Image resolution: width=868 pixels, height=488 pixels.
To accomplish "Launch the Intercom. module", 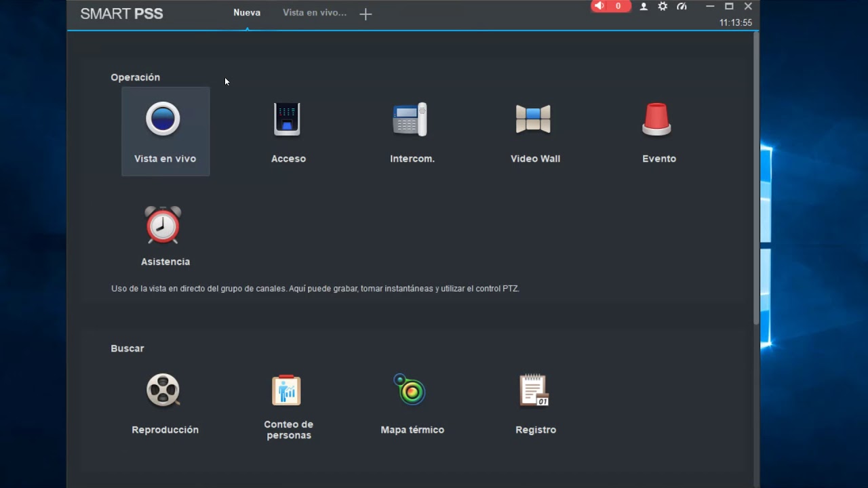I will click(412, 131).
